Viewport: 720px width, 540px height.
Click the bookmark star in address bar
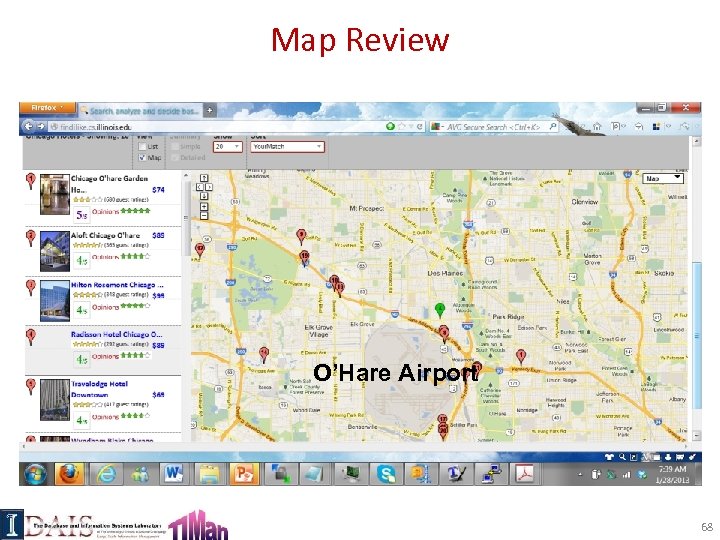pyautogui.click(x=403, y=126)
